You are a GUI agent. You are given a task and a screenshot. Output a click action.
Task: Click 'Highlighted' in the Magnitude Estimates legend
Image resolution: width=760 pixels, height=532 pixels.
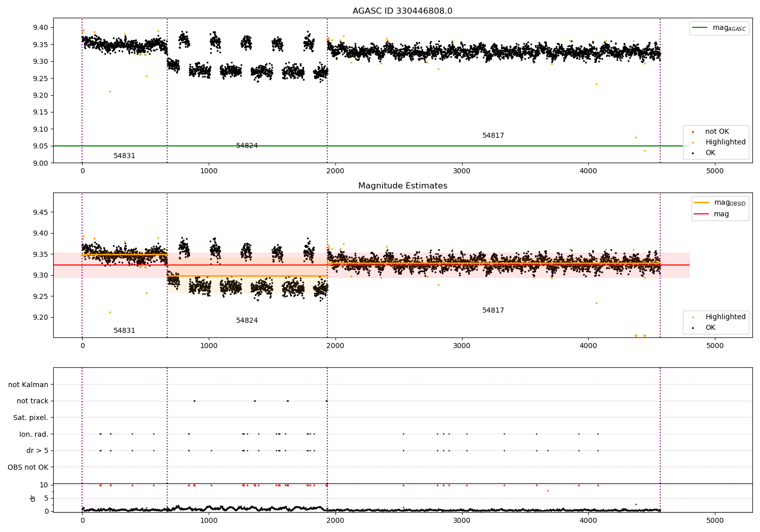coord(725,317)
